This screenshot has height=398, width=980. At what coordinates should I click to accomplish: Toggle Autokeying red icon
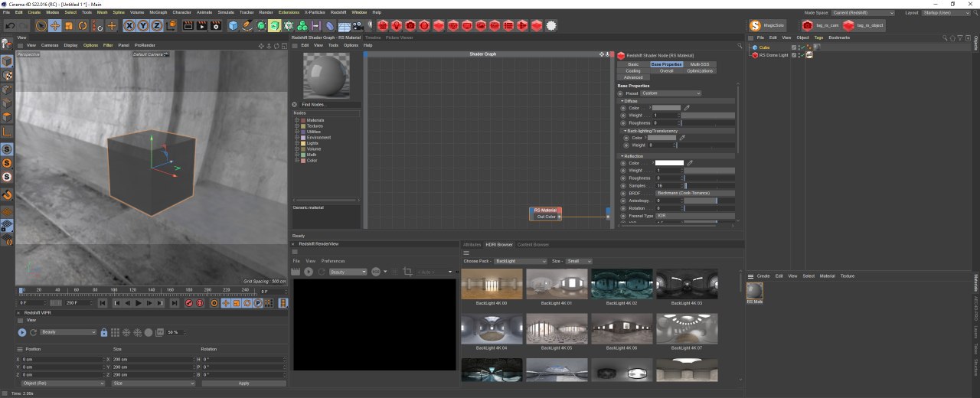pos(201,303)
